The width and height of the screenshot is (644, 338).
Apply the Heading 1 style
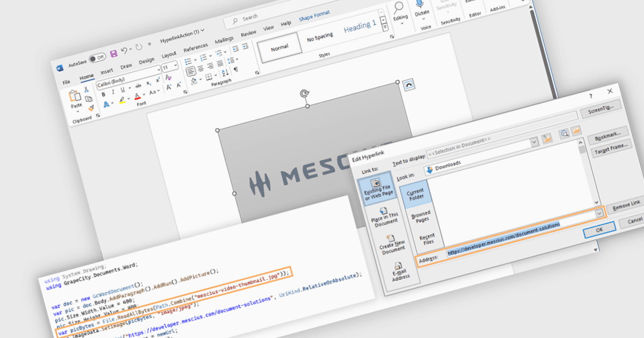coord(360,26)
